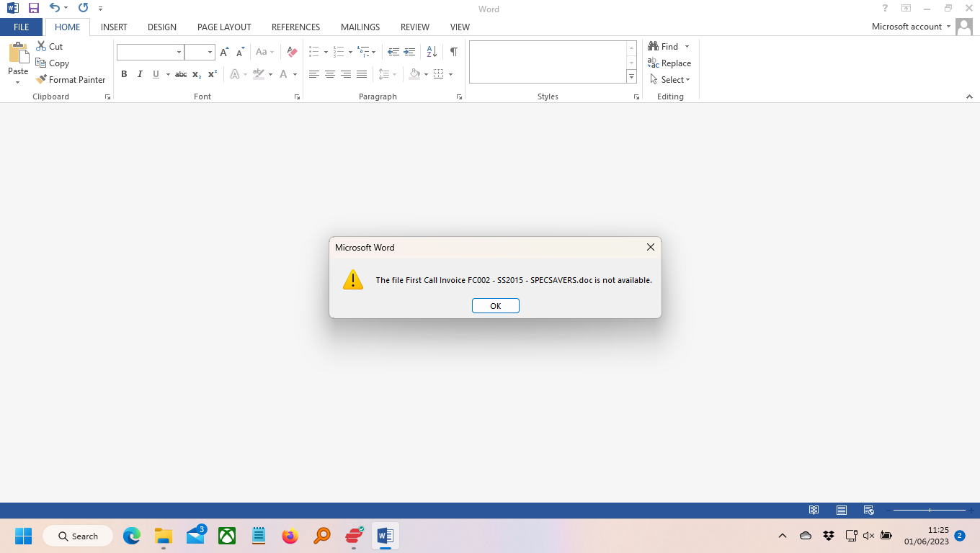Click the font color button

[x=283, y=74]
